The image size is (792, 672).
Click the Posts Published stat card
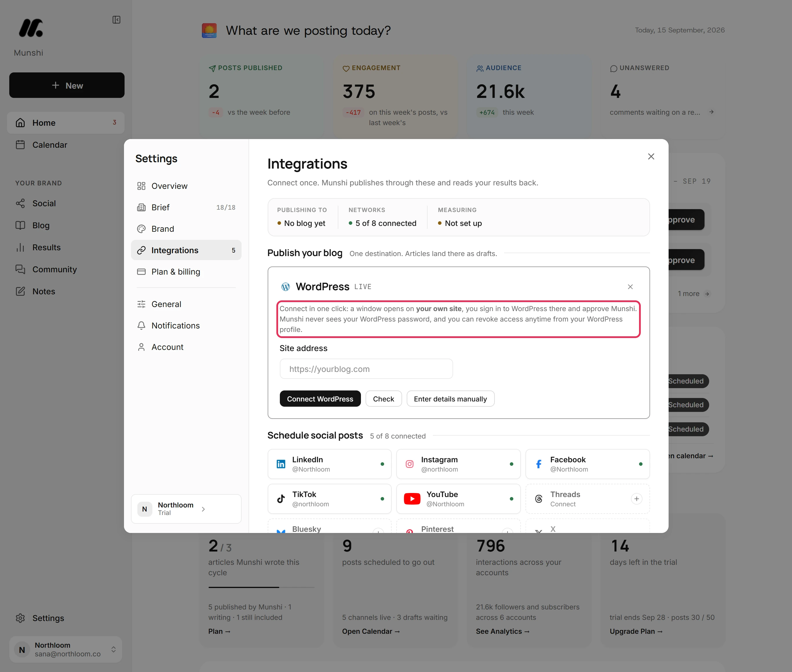pos(261,97)
